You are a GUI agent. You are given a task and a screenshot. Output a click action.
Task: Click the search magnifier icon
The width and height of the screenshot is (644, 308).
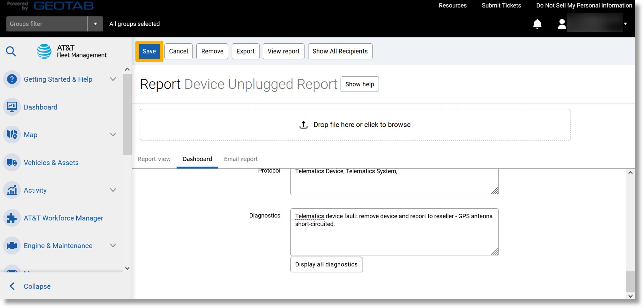click(x=11, y=51)
